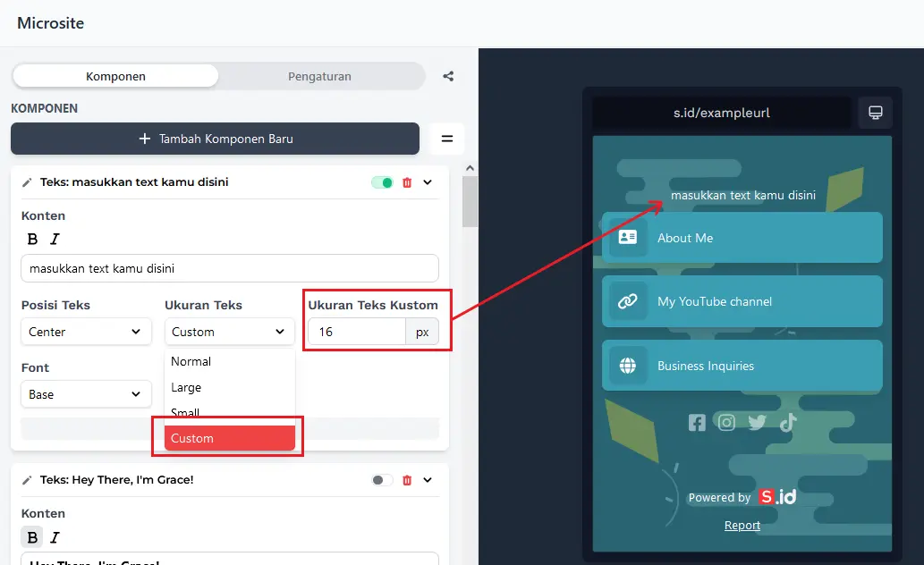Click Tambah Komponen Baru button
Screen dimensions: 924x565
pyautogui.click(x=215, y=139)
